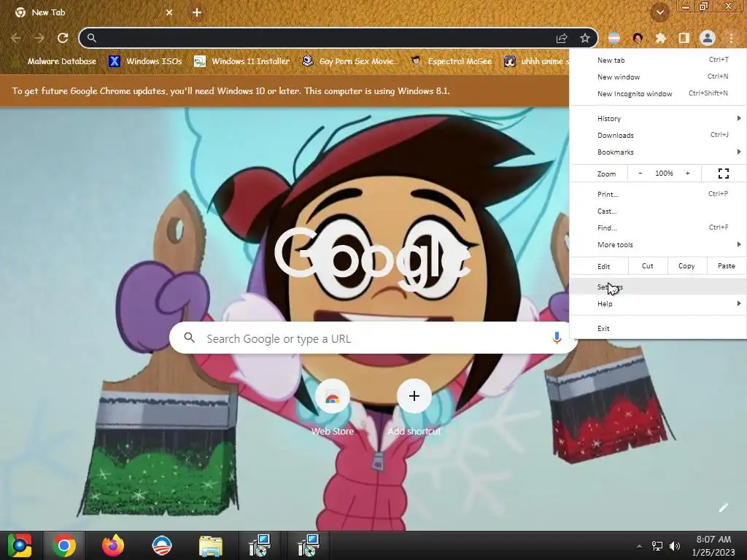This screenshot has height=560, width=747.
Task: Reload the page with the refresh icon
Action: pyautogui.click(x=63, y=38)
